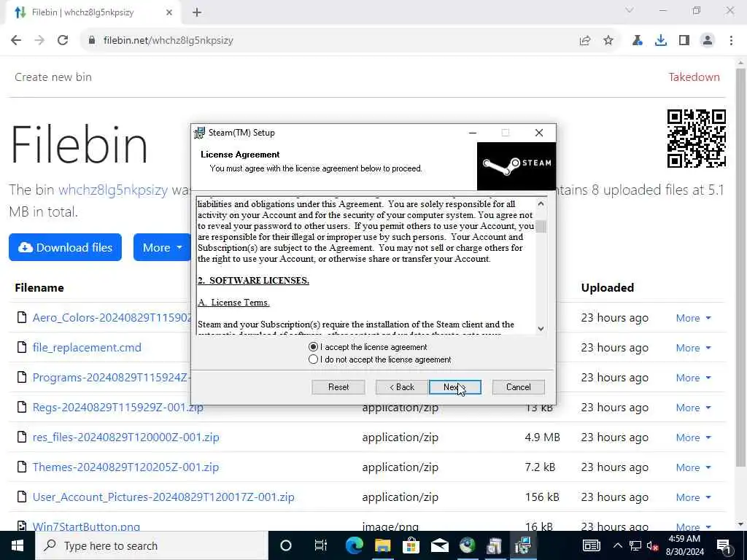
Task: Open the Windows Start menu
Action: 18,545
